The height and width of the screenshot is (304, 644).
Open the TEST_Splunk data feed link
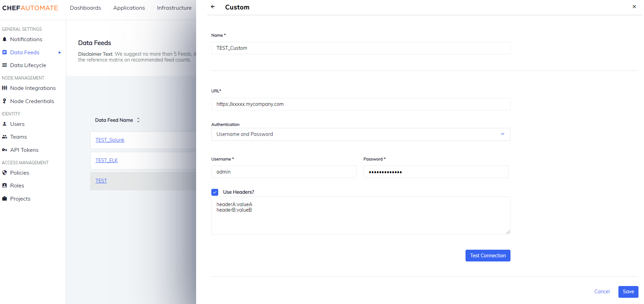(x=110, y=140)
